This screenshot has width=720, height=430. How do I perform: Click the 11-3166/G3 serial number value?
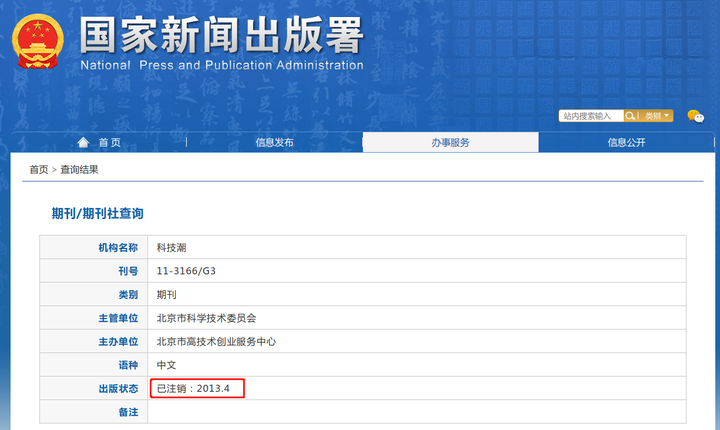click(186, 271)
